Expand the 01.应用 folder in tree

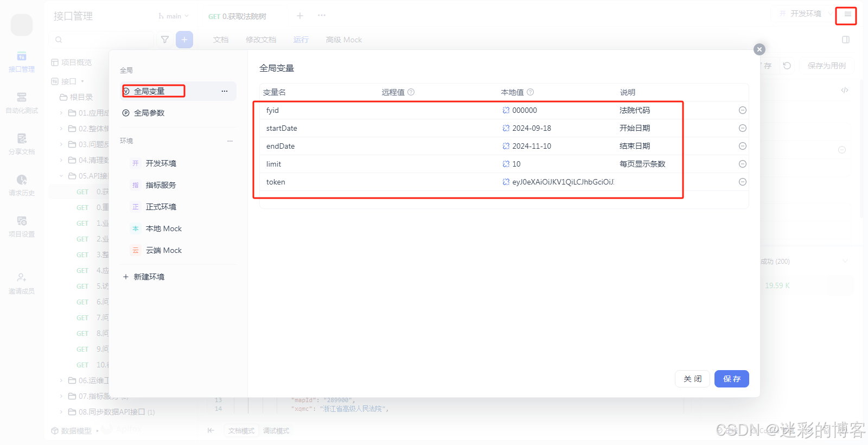pyautogui.click(x=61, y=113)
